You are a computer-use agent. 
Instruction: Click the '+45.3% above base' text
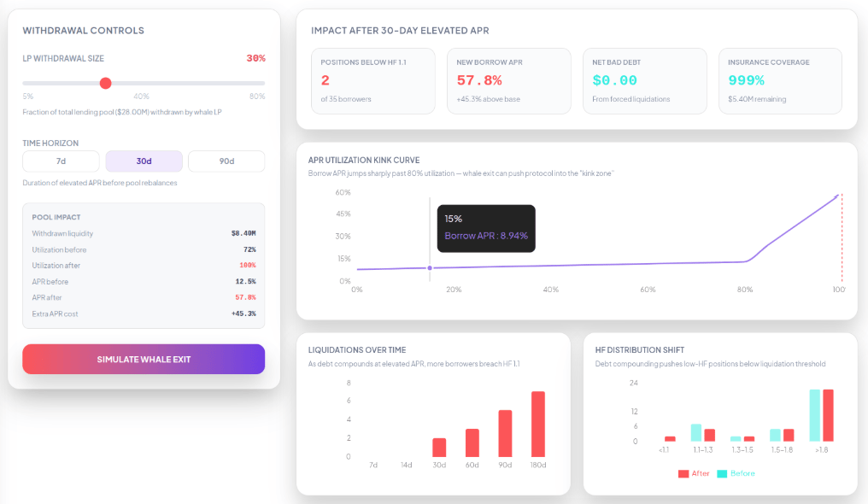click(x=489, y=99)
